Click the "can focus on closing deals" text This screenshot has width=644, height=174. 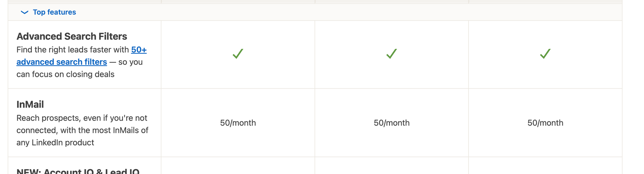65,74
